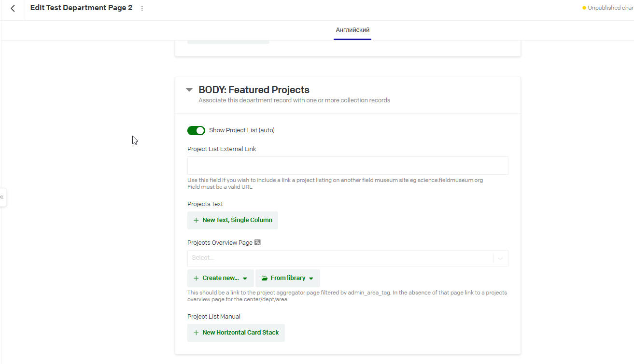Open the three-dot page options menu
The height and width of the screenshot is (364, 634).
tap(142, 8)
